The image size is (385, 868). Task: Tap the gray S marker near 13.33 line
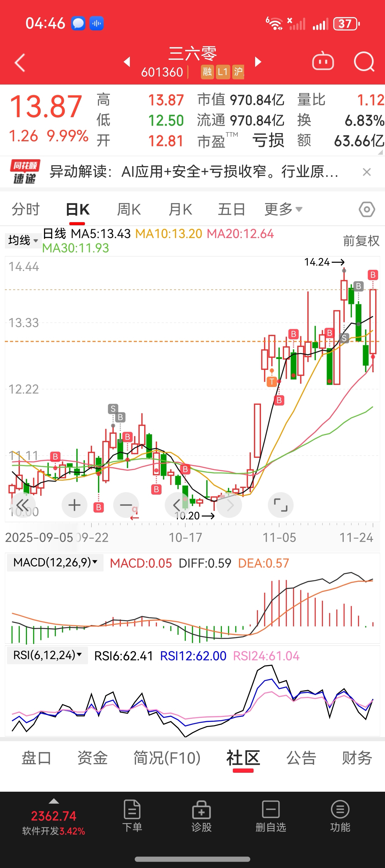(344, 338)
